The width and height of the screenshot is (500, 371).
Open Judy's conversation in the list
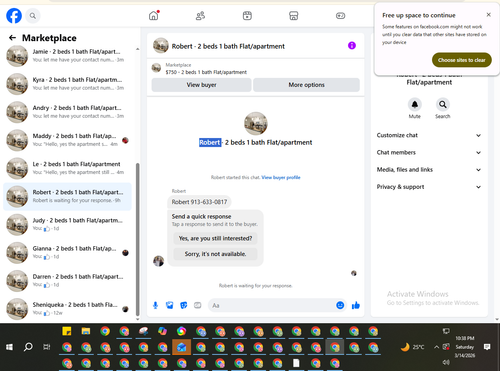67,225
